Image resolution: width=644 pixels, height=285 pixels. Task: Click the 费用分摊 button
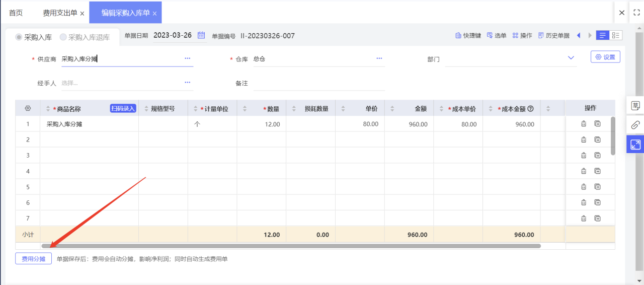33,259
